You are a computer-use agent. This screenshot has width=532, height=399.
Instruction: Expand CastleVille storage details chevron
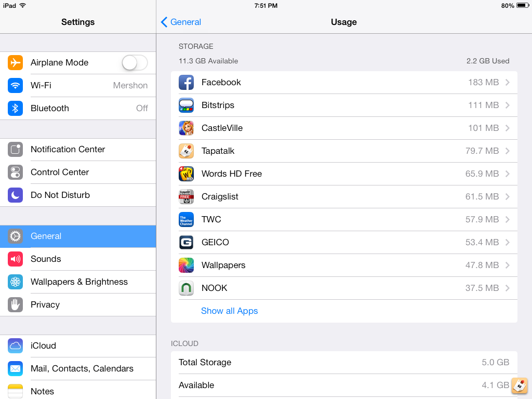click(x=508, y=128)
